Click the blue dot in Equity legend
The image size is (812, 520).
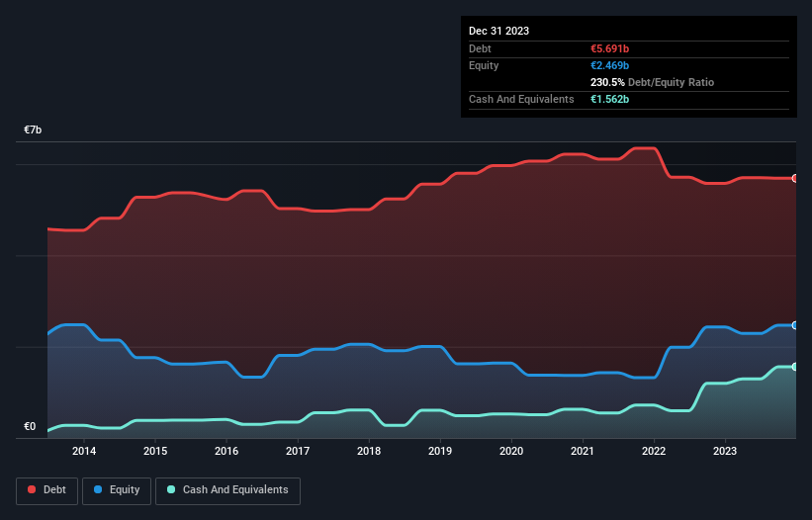[x=98, y=489]
